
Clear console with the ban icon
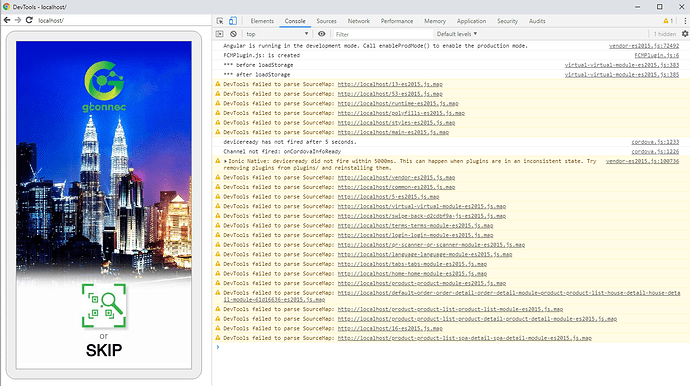coord(233,34)
